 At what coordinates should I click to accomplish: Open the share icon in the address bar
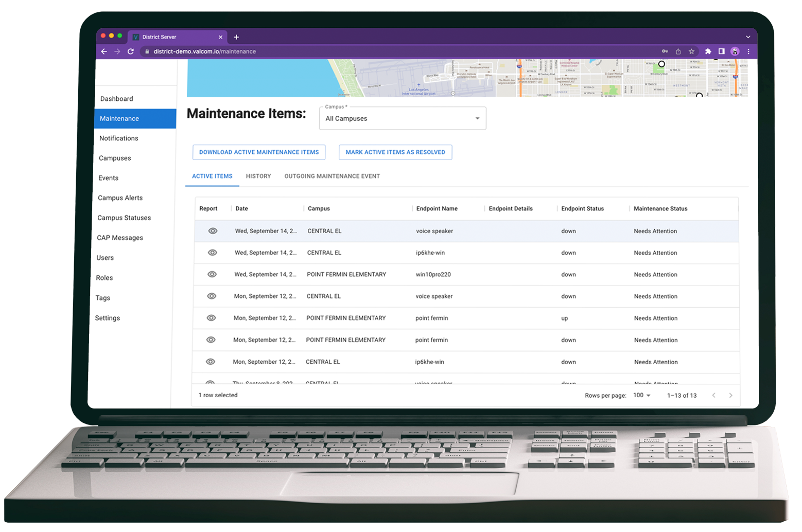[678, 51]
